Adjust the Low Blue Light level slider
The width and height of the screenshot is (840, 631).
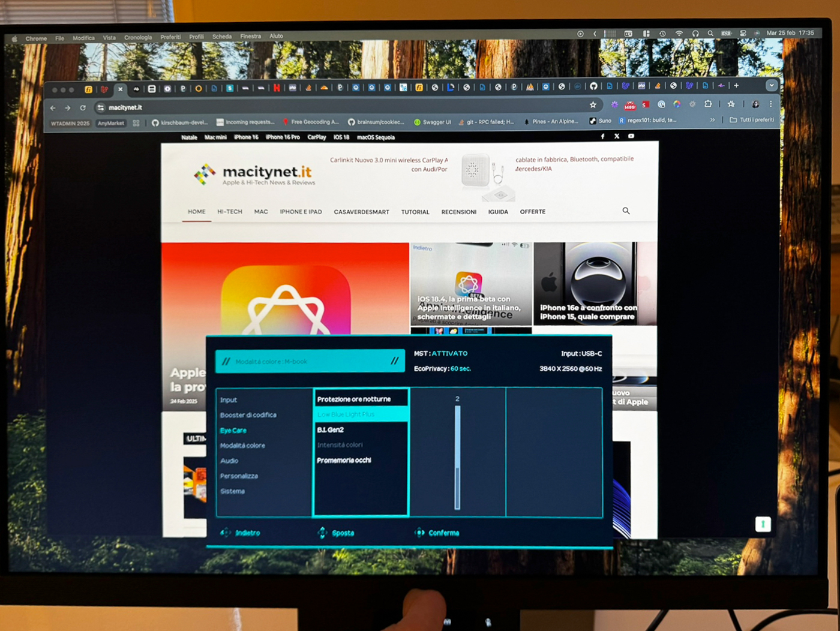pos(457,457)
